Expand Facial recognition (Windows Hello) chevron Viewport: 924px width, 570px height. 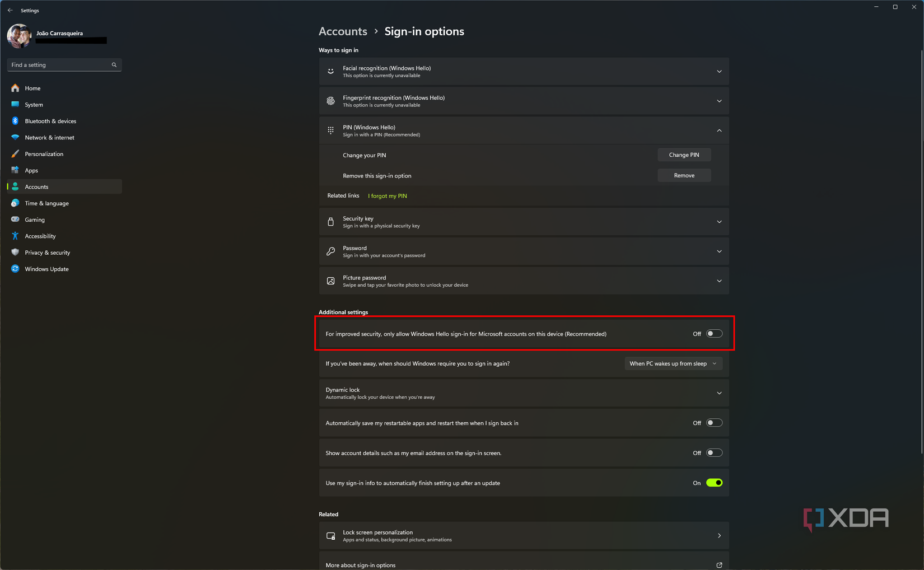[x=720, y=71]
